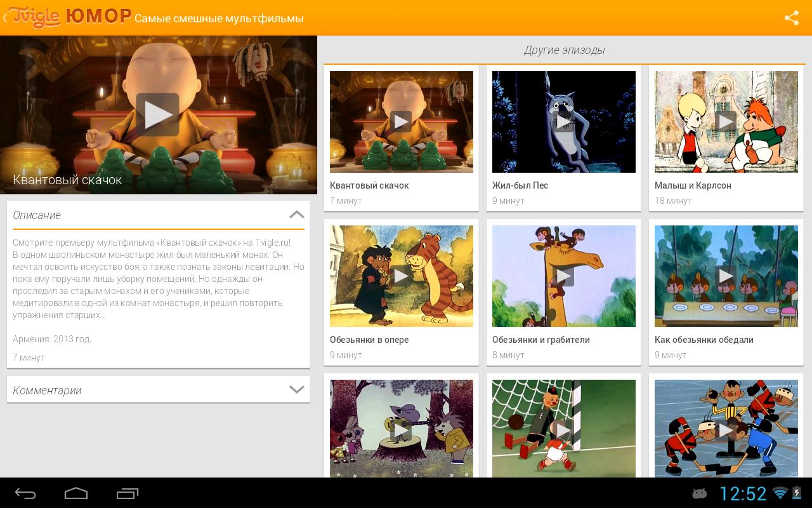This screenshot has width=812, height=508.
Task: Open the Квантовый скачок episode title link
Action: (369, 185)
